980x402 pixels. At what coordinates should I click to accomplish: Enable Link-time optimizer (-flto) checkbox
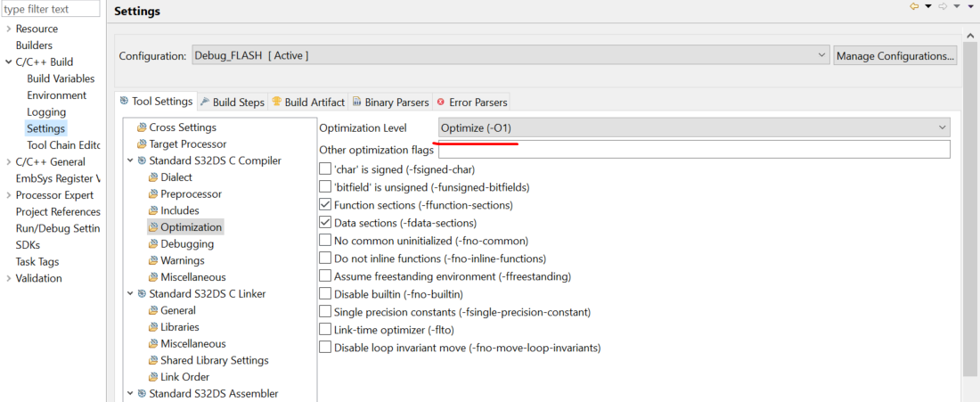coord(325,330)
